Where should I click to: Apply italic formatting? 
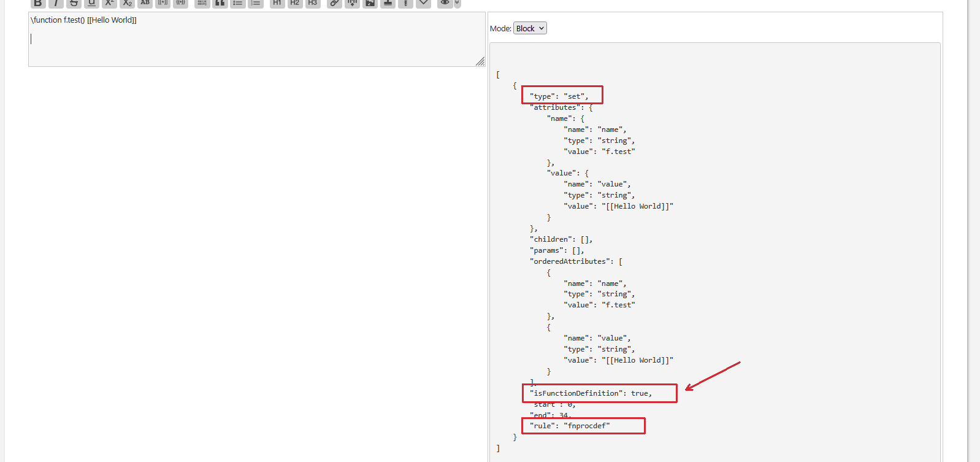coord(56,3)
